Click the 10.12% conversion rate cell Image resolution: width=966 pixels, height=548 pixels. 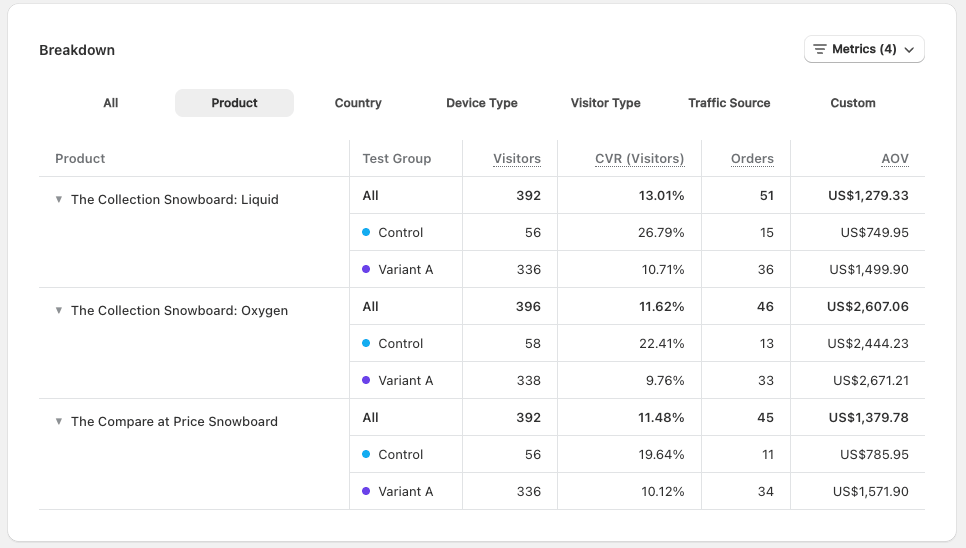coord(663,491)
